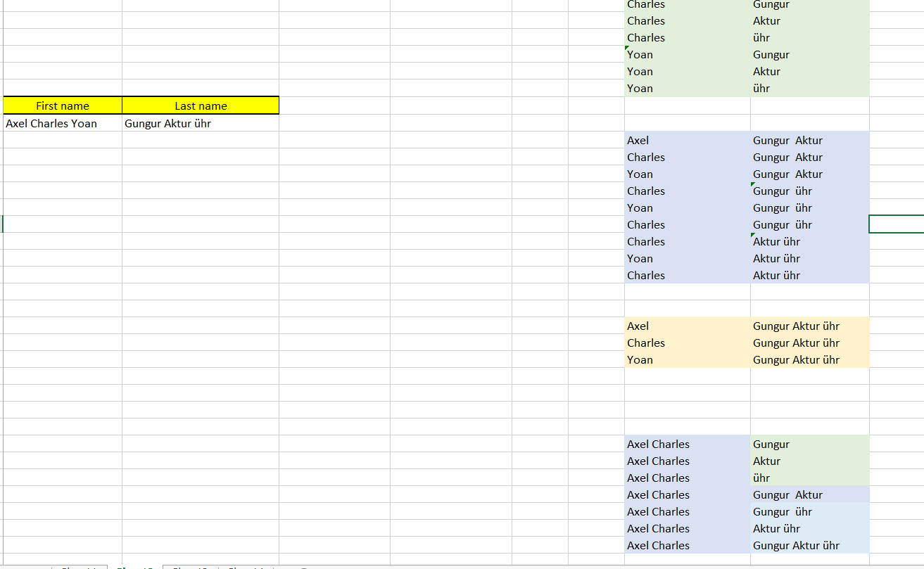The image size is (924, 569).
Task: Select Yoan in the Gungur ühr row
Action: 688,207
